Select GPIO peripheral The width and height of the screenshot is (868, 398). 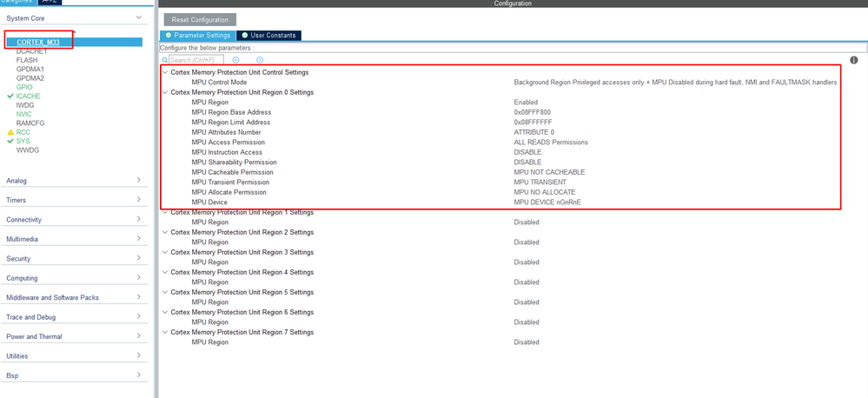[x=24, y=88]
